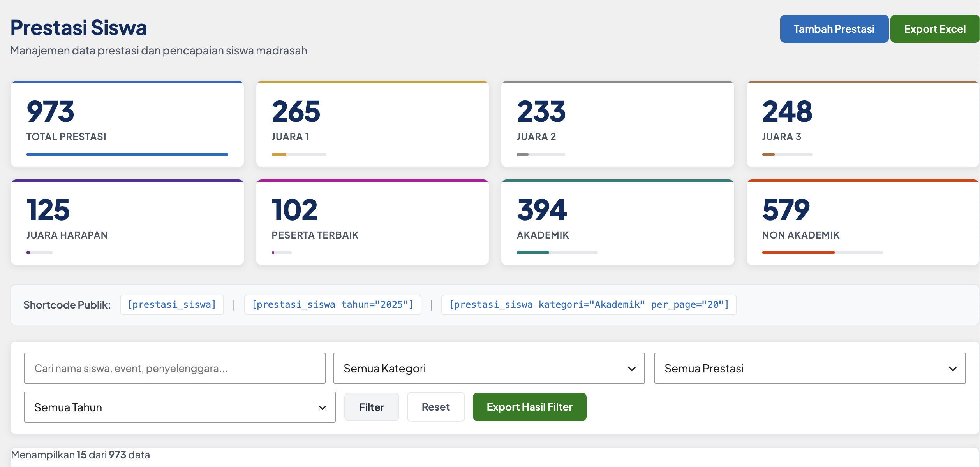Click Export Hasil Filter button
The height and width of the screenshot is (467, 980).
[530, 407]
